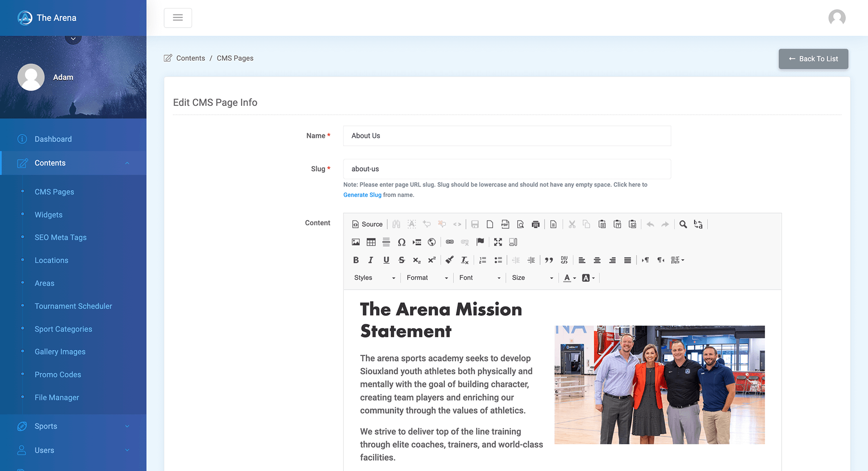The width and height of the screenshot is (868, 471).
Task: Click the Source view button
Action: tap(367, 224)
